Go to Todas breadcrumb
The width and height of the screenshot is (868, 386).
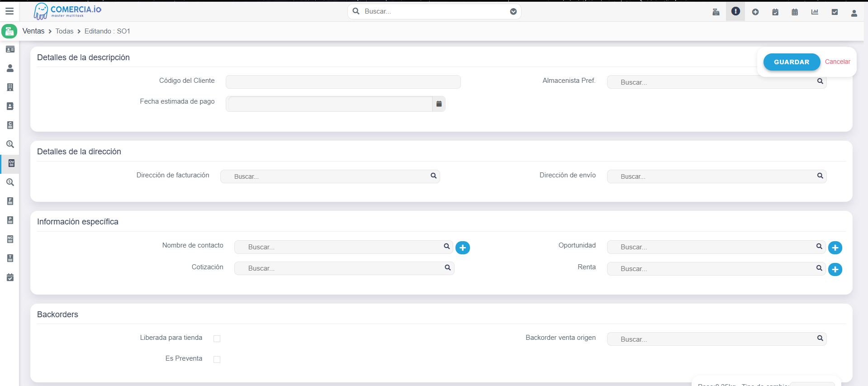pyautogui.click(x=64, y=31)
